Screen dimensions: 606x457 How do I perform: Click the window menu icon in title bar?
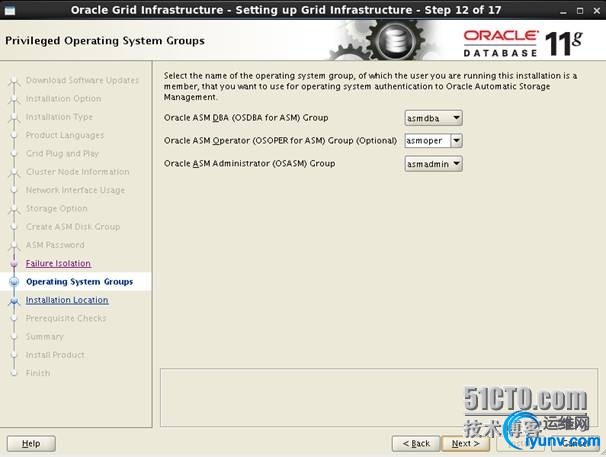[10, 10]
